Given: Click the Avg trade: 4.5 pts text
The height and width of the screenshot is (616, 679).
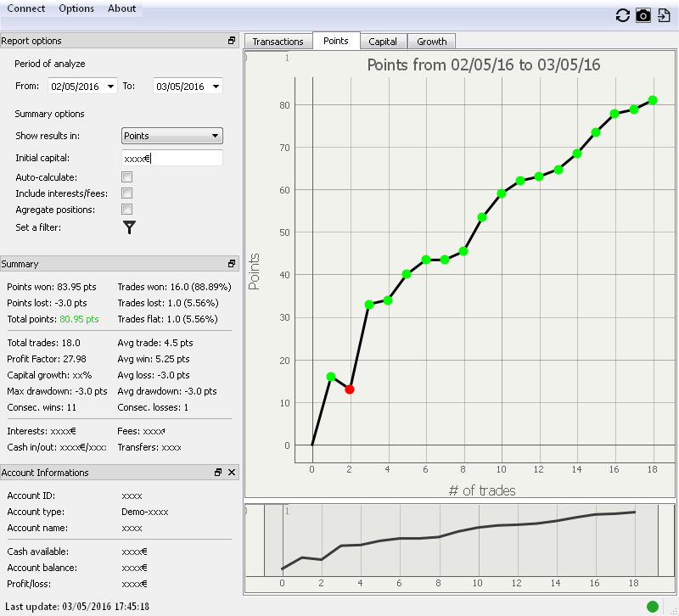Looking at the screenshot, I should coord(155,343).
